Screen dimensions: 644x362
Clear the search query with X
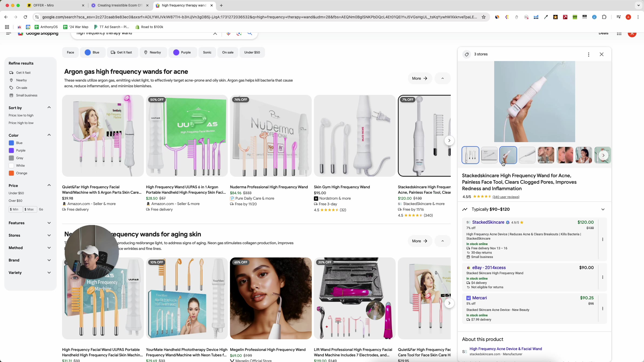coord(215,34)
